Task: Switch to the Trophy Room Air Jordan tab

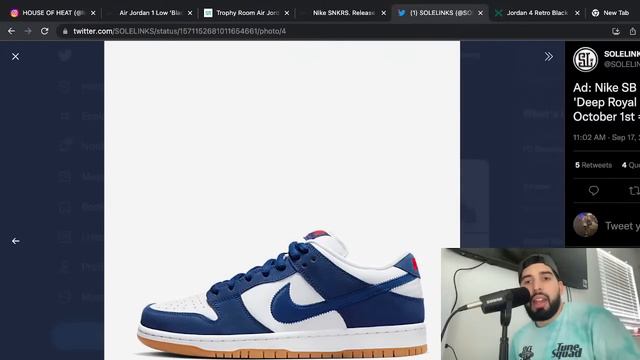Action: [246, 13]
